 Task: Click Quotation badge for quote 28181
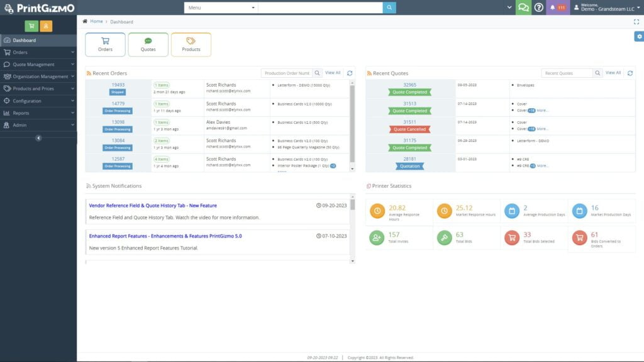point(410,166)
